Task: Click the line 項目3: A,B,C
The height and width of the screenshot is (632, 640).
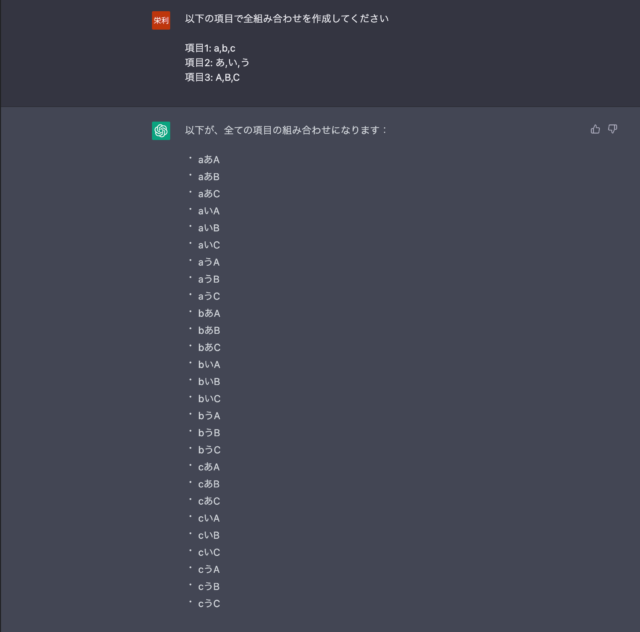Action: click(213, 77)
